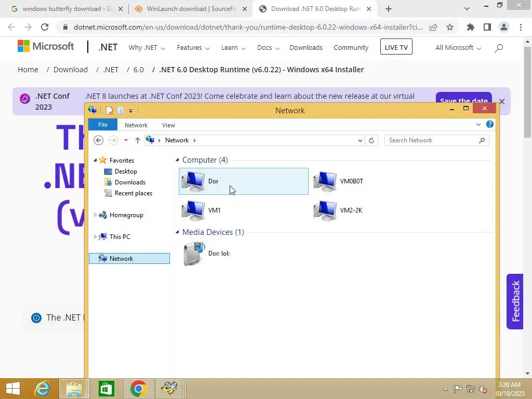532x399 pixels.
Task: Open the Feedback side tab
Action: coord(515,301)
